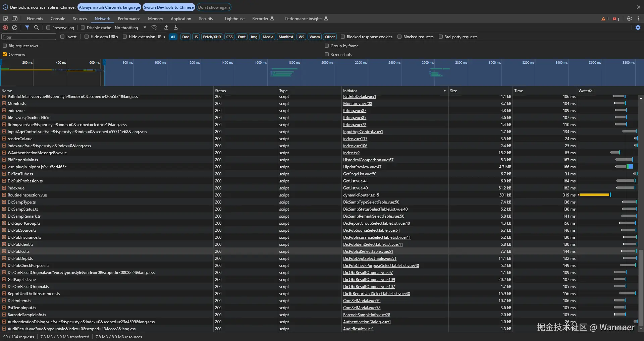Uncheck the Overview checkbox
The height and width of the screenshot is (341, 644).
(5, 54)
